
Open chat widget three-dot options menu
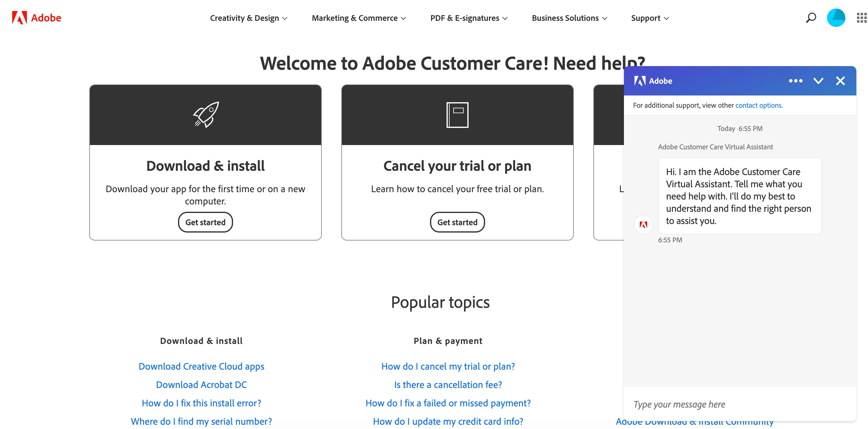coord(795,81)
